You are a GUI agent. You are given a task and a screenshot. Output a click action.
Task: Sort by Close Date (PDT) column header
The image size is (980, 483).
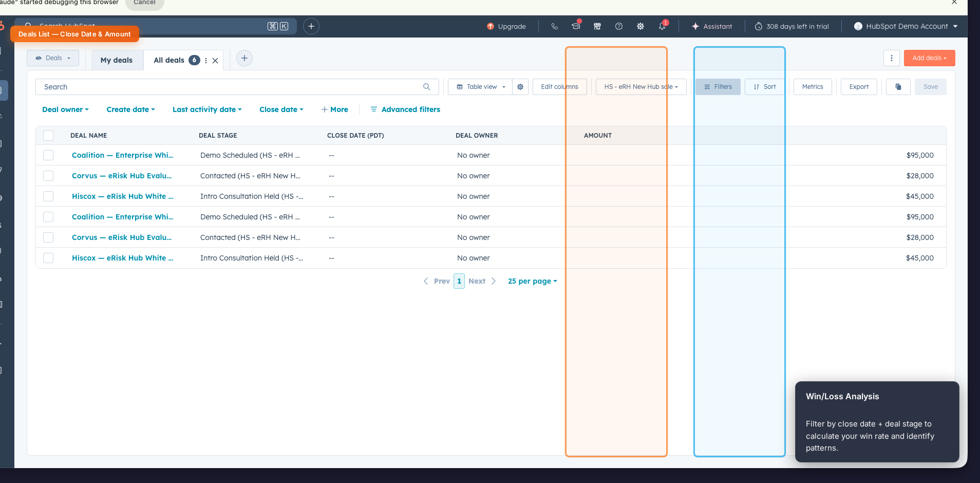point(355,136)
